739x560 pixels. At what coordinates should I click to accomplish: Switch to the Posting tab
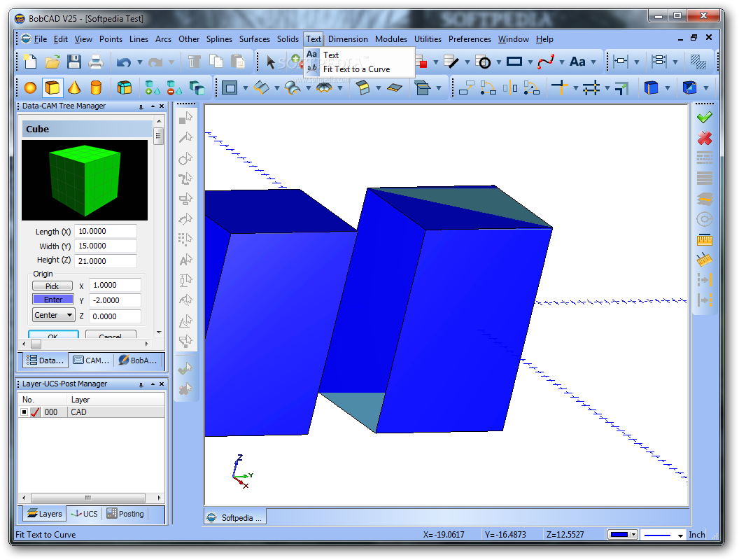tap(125, 514)
